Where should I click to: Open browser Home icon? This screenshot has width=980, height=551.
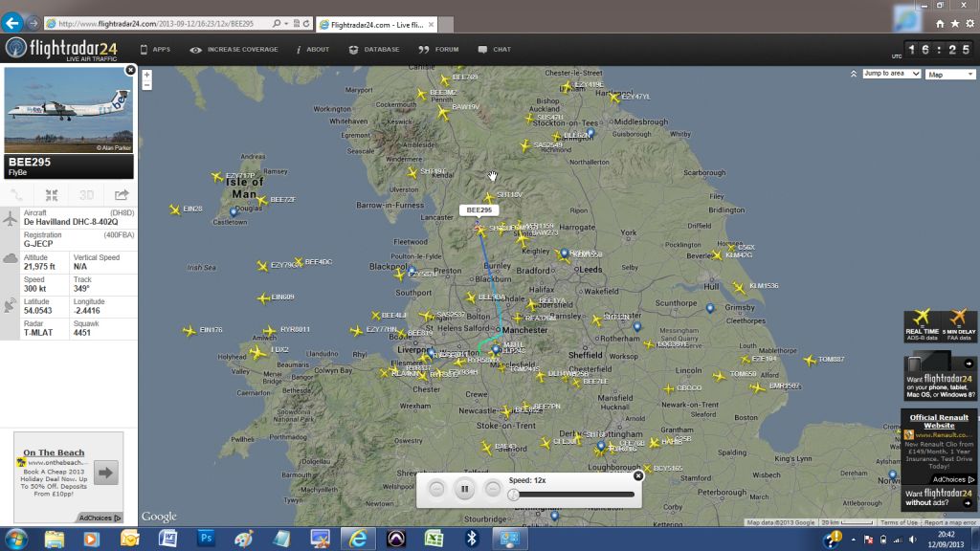click(x=940, y=24)
